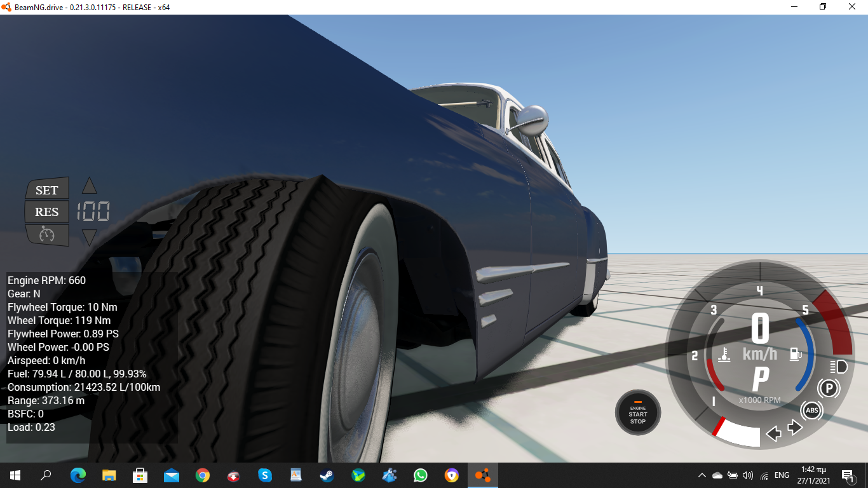Open the orange shield lock app
Image resolution: width=868 pixels, height=488 pixels.
tap(452, 475)
